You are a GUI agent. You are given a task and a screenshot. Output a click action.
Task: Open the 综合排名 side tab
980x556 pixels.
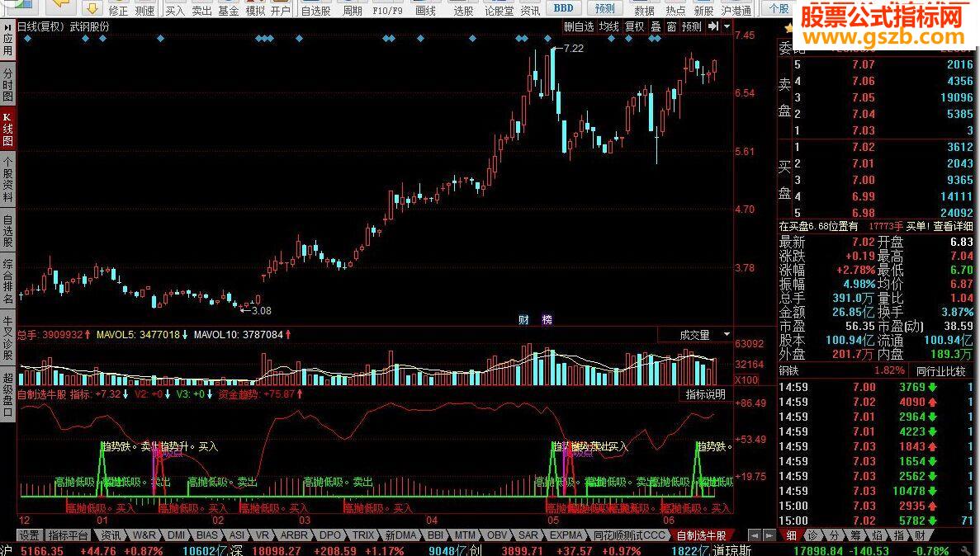tap(7, 280)
